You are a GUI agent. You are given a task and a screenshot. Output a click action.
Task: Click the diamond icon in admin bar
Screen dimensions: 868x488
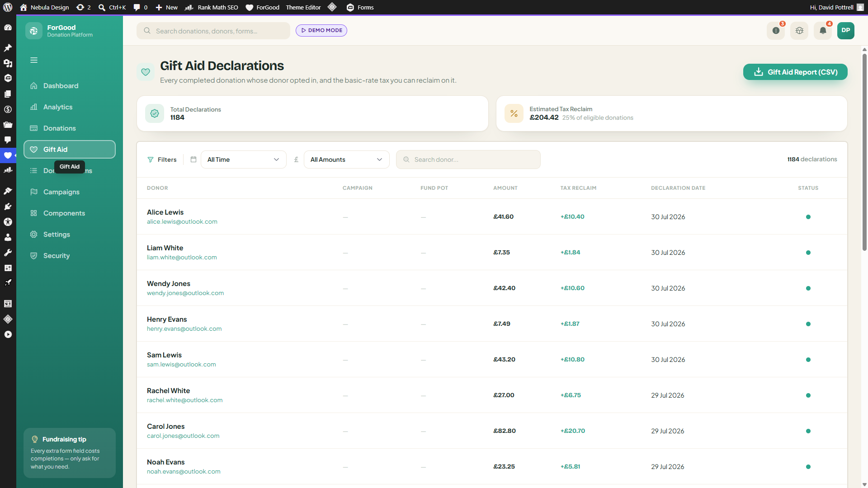click(x=332, y=7)
